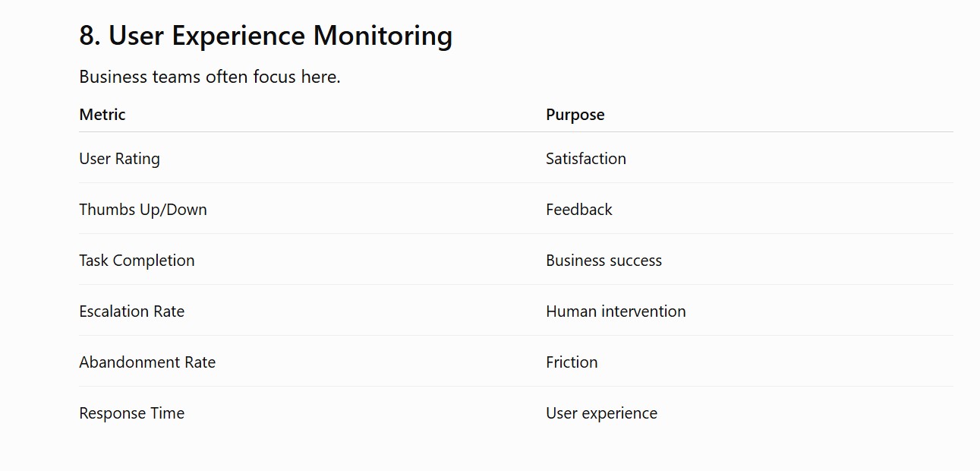Click the Friction purpose cell
Screen dimensions: 980x471
click(572, 362)
